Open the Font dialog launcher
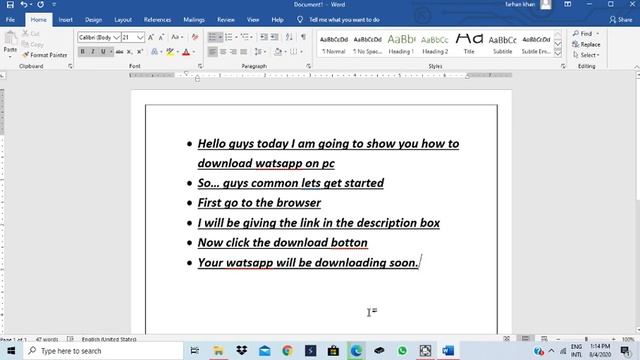Viewport: 640px width, 360px height. tap(200, 66)
